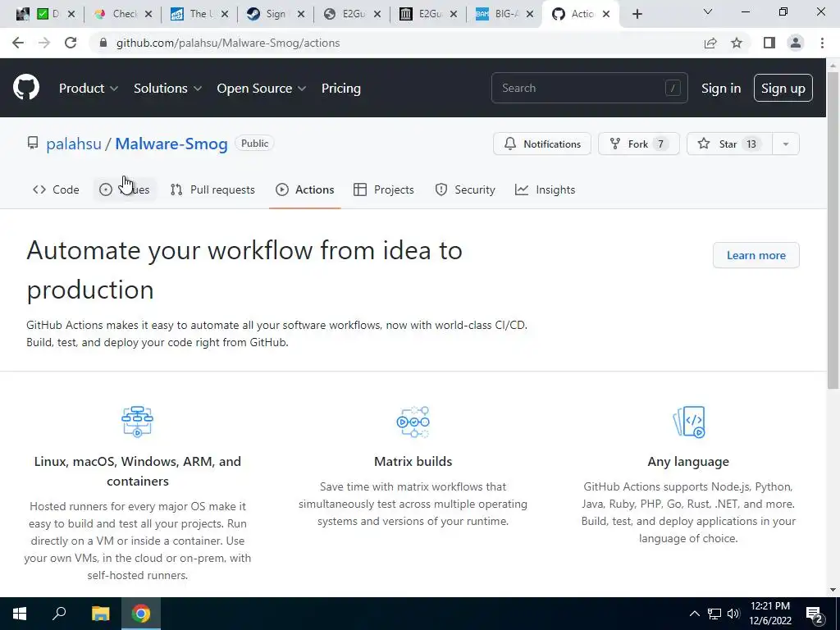The image size is (840, 630).
Task: Click the page vertical scrollbar thumb
Action: 833,231
